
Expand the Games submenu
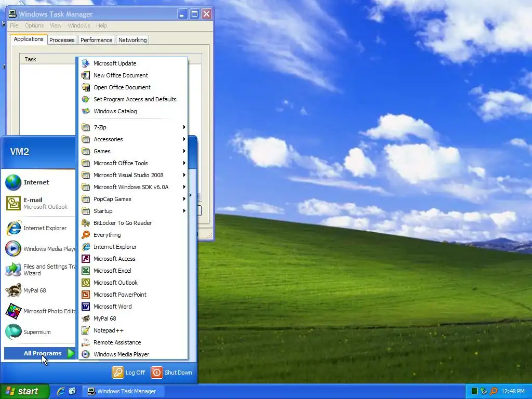133,151
